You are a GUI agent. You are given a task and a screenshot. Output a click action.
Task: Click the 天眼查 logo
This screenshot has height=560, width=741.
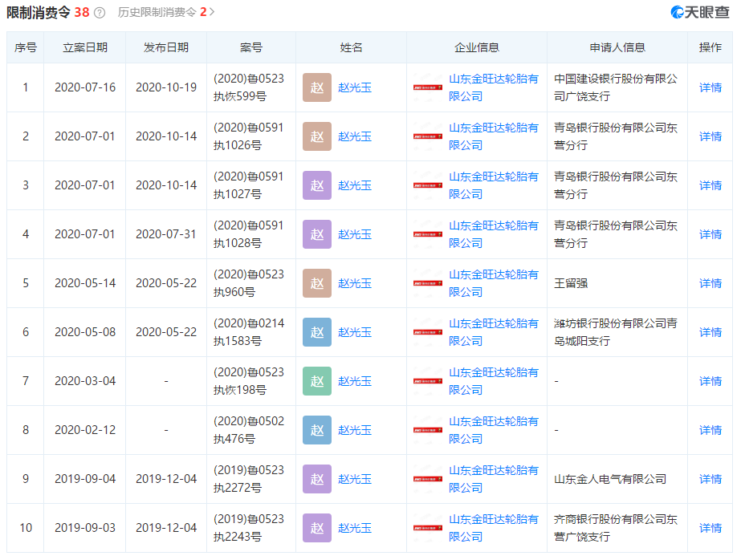point(700,12)
